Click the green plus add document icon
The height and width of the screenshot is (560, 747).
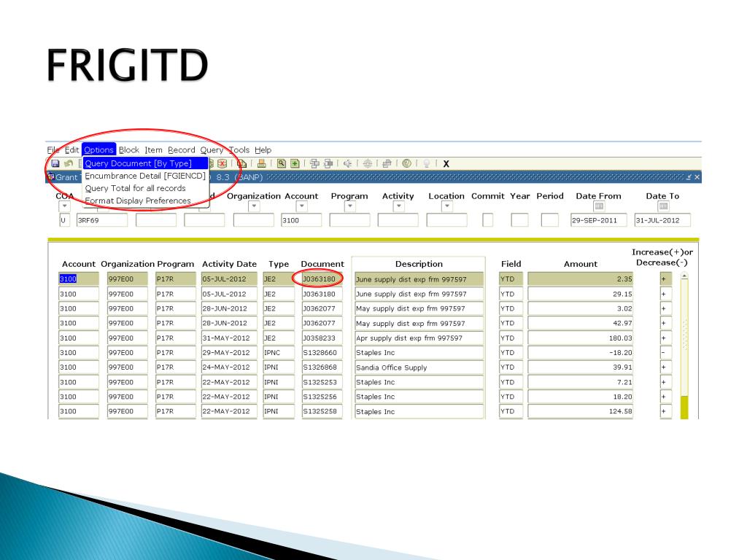pos(295,163)
